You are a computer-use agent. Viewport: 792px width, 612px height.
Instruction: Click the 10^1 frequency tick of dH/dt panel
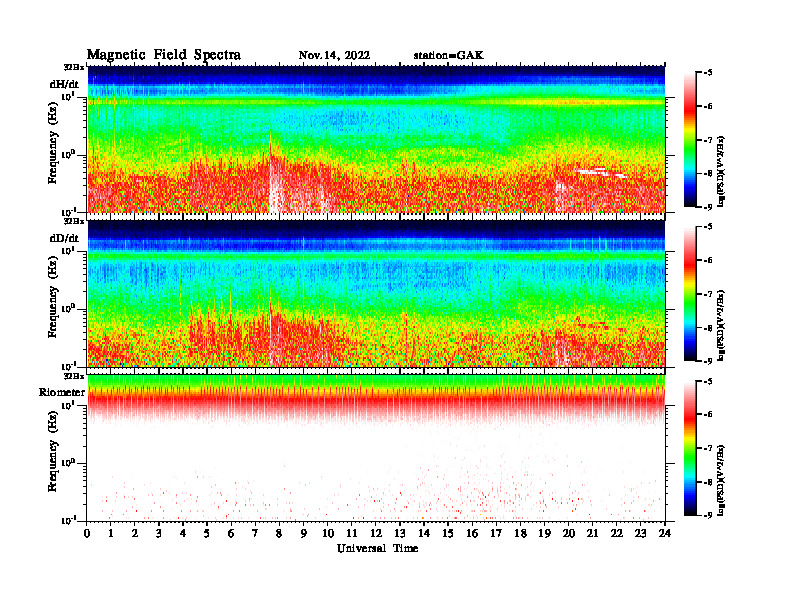(68, 96)
